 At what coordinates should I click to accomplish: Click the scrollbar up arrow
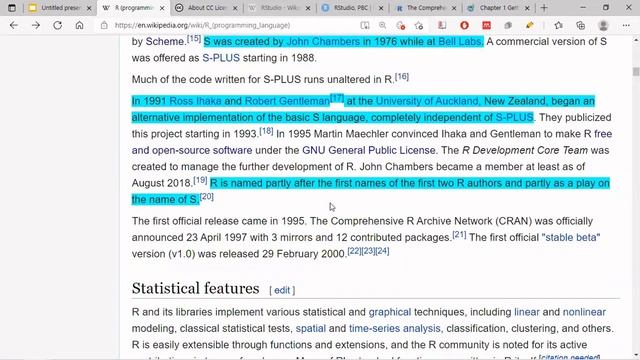(636, 40)
